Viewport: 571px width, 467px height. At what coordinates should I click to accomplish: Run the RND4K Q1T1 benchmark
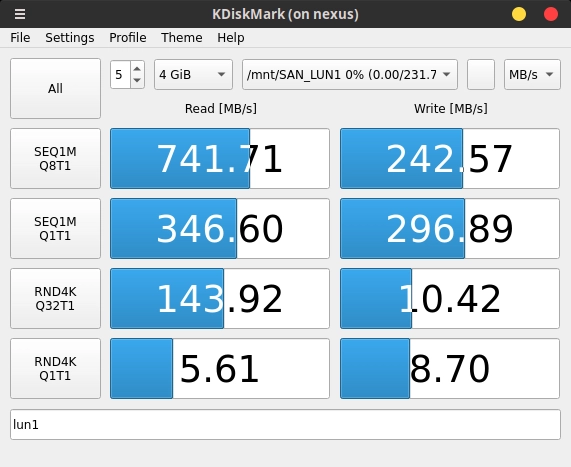pos(55,368)
